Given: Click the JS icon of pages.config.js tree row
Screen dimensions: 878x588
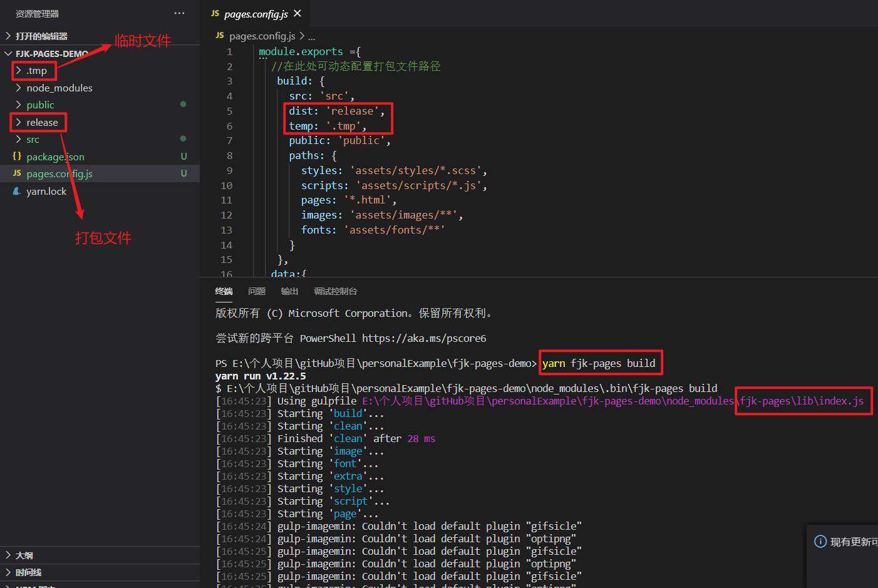Looking at the screenshot, I should 17,173.
